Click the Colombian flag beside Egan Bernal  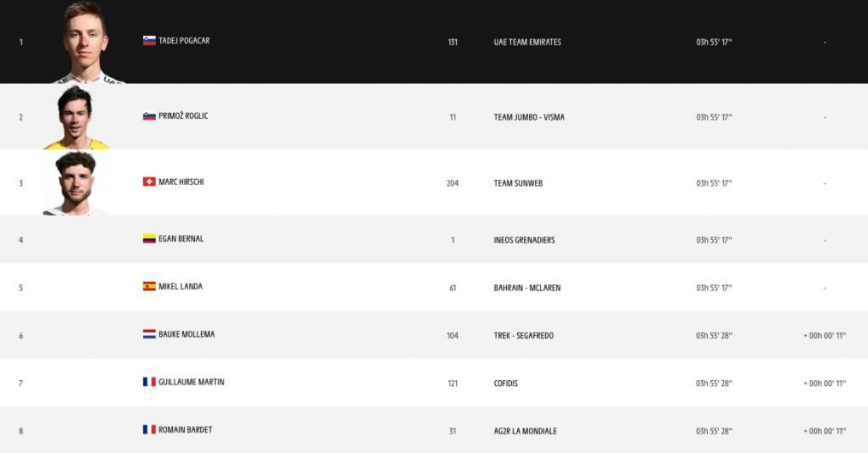click(x=149, y=239)
